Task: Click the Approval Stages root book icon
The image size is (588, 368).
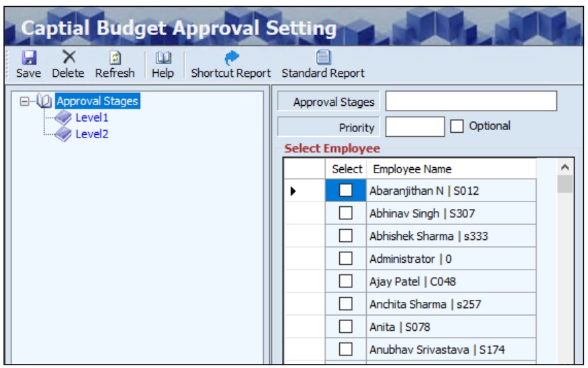Action: pos(45,102)
